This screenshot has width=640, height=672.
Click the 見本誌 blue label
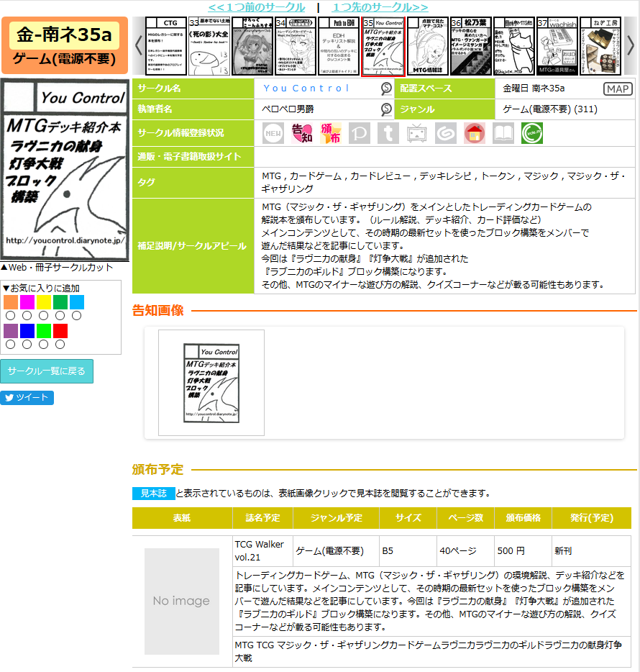(x=154, y=494)
